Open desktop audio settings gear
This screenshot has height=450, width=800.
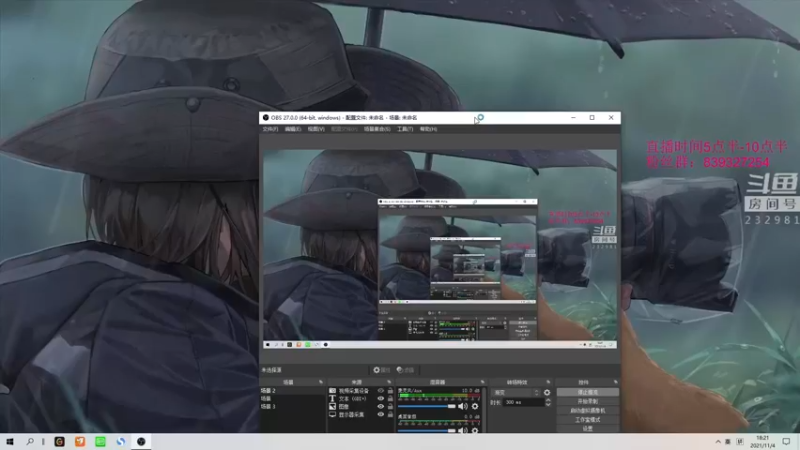[475, 431]
